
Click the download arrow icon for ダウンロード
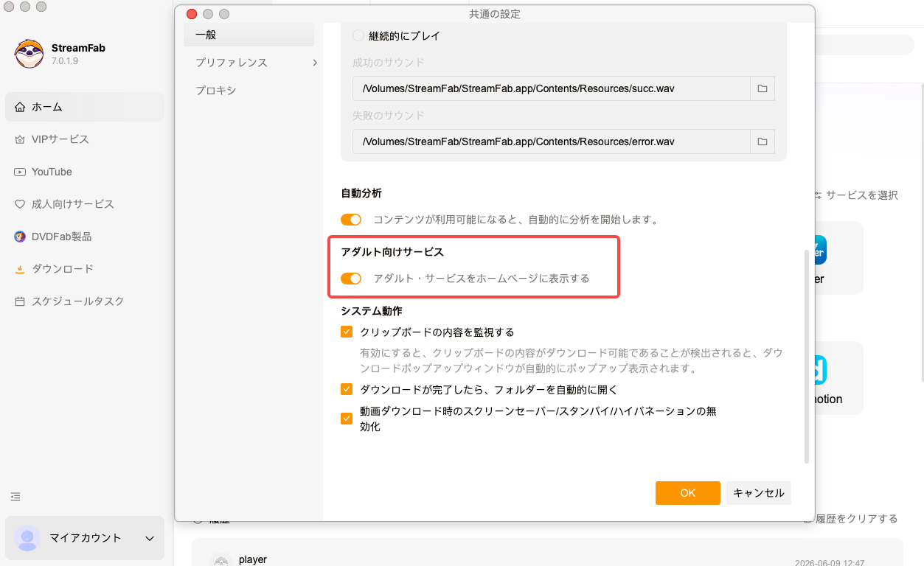20,269
